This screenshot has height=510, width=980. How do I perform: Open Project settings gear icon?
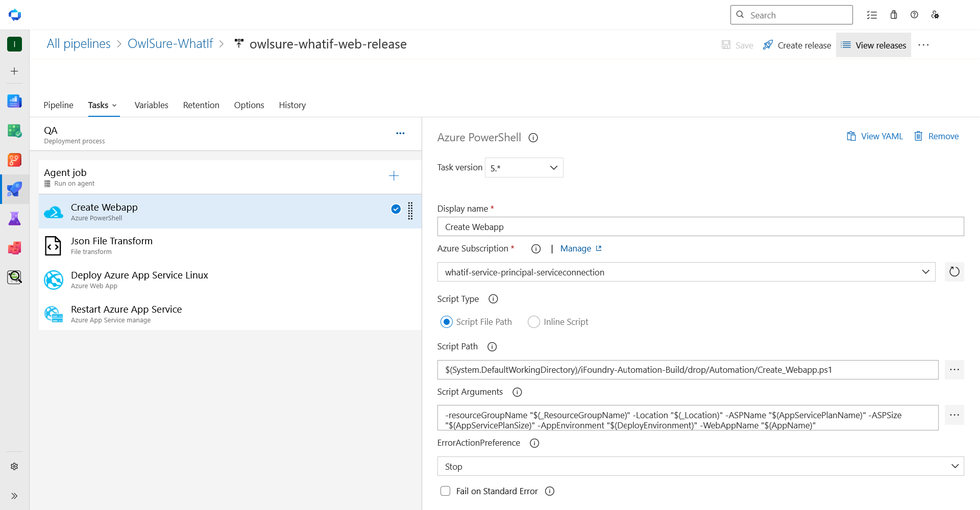coord(14,466)
